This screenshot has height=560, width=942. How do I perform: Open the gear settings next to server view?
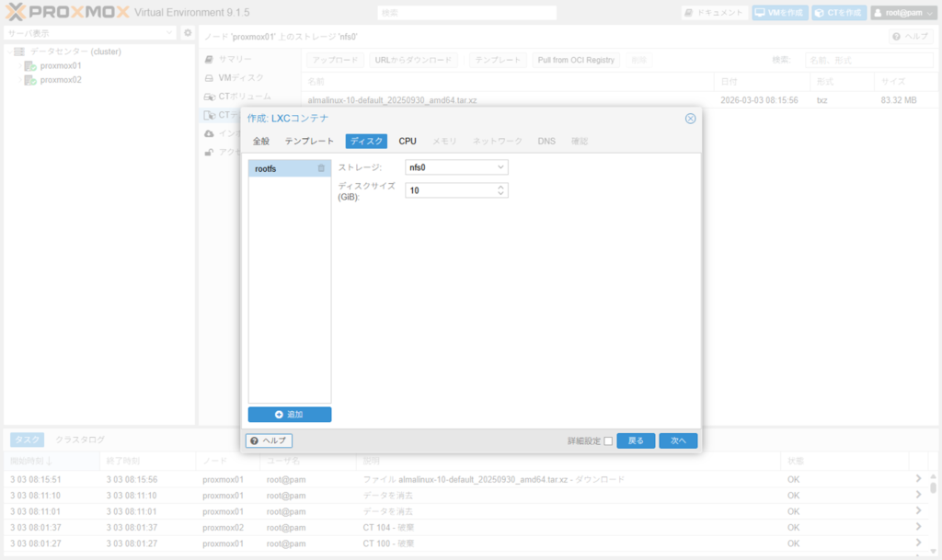[x=188, y=33]
